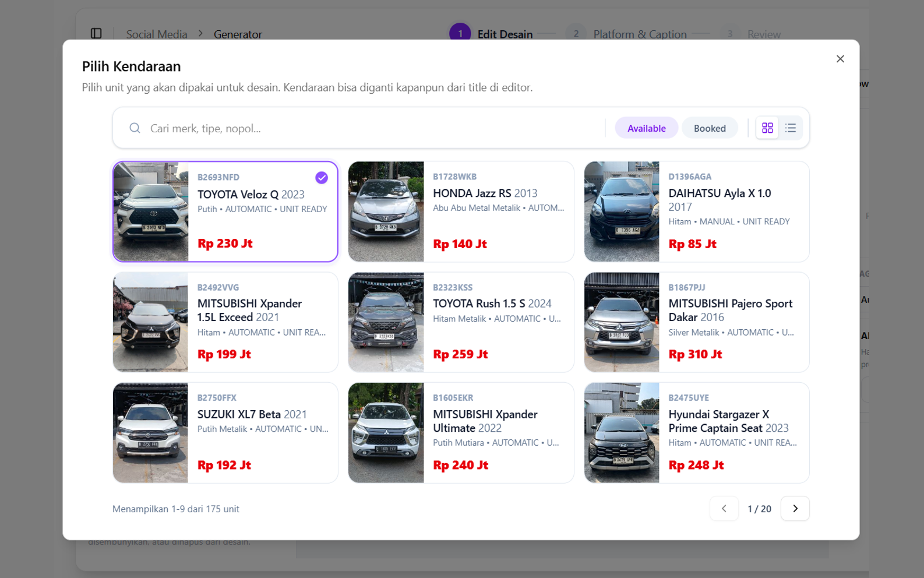Click Menampilkan 1-9 dari 175 unit text
Viewport: 924px width, 578px height.
[x=176, y=509]
